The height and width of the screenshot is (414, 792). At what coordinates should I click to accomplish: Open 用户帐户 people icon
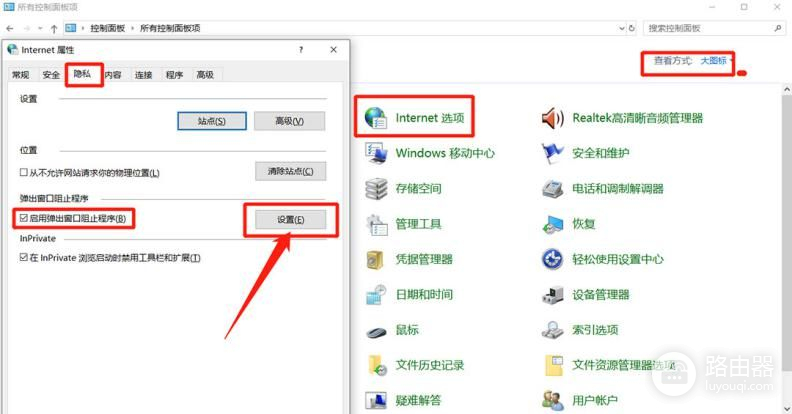[x=553, y=400]
